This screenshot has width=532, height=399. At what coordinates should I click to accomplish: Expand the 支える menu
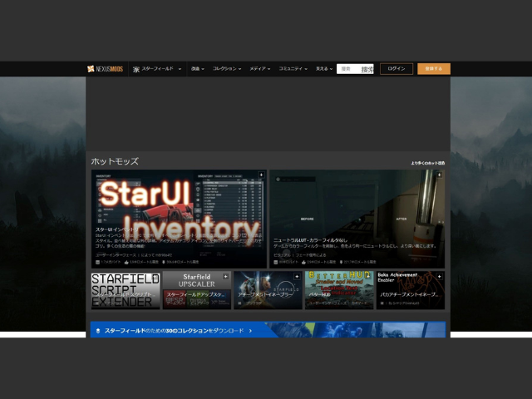[324, 69]
